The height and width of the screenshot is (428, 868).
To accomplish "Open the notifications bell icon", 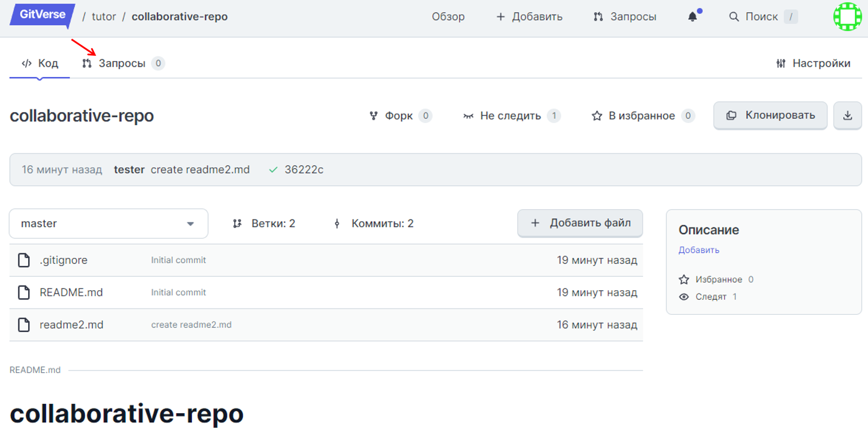I will 693,17.
